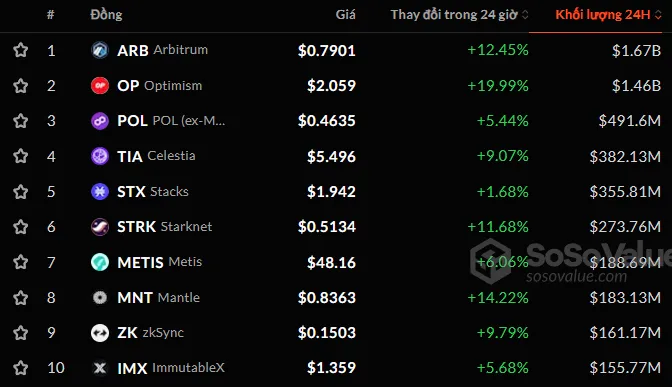This screenshot has height=387, width=672.
Task: Toggle favorite star for IMX
Action: point(21,368)
